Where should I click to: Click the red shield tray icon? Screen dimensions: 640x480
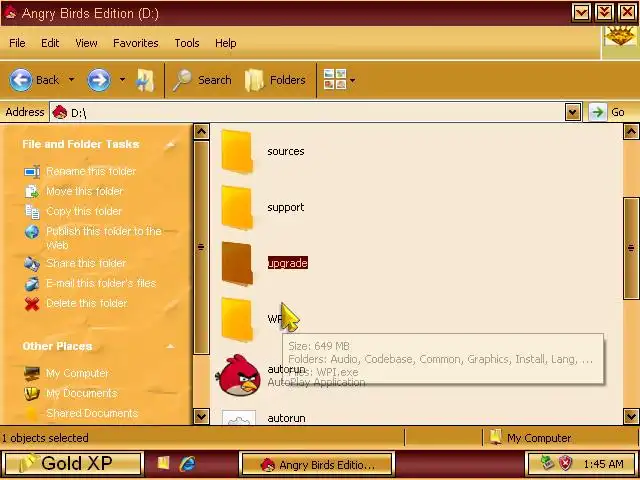click(565, 464)
